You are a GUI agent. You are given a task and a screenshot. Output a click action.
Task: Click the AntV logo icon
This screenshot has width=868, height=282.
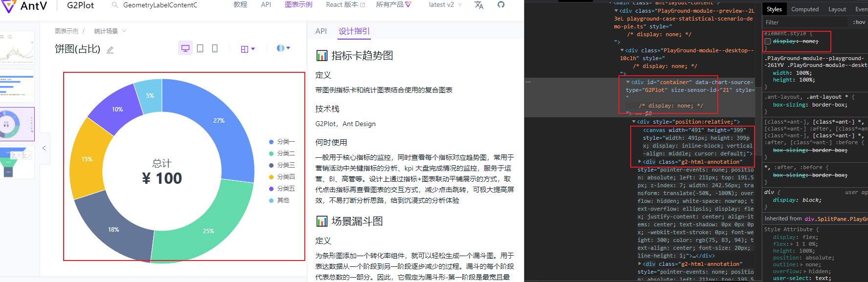click(8, 6)
